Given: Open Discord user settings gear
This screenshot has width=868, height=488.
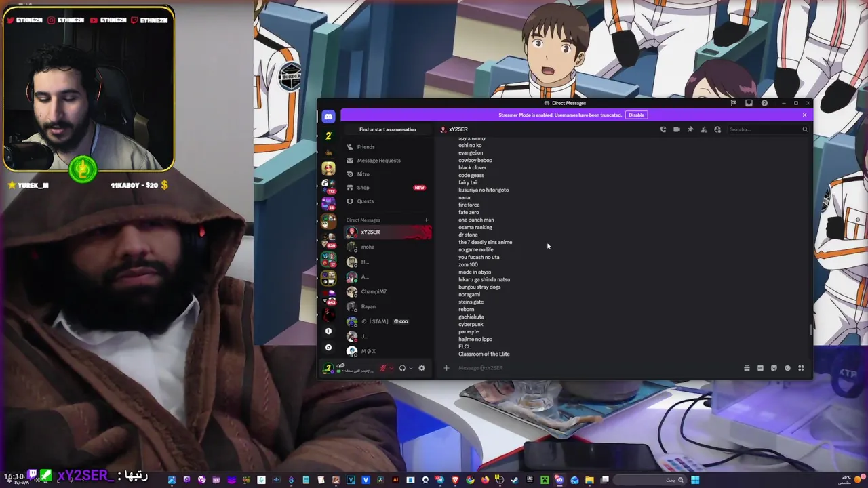Looking at the screenshot, I should click(422, 368).
